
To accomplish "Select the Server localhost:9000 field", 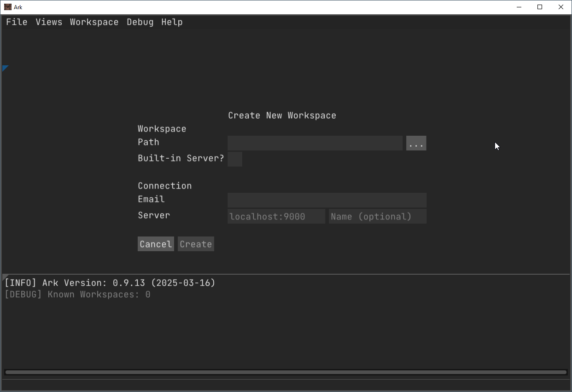I will 276,216.
